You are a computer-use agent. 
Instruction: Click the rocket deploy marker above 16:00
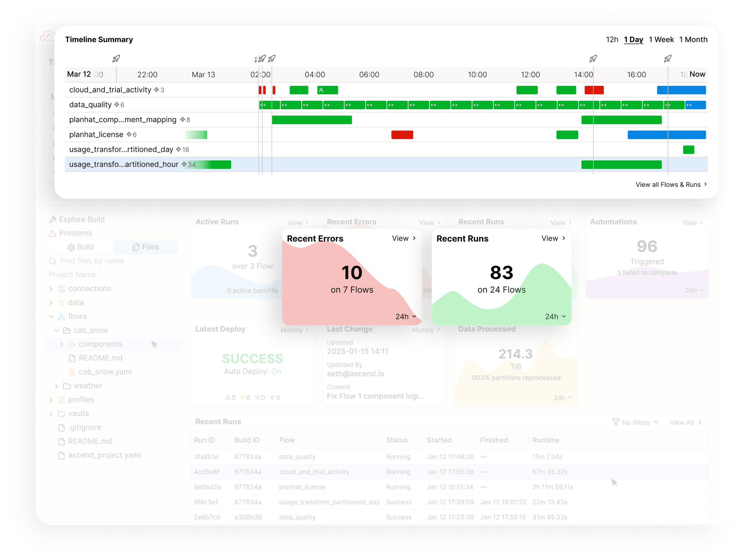coord(668,59)
